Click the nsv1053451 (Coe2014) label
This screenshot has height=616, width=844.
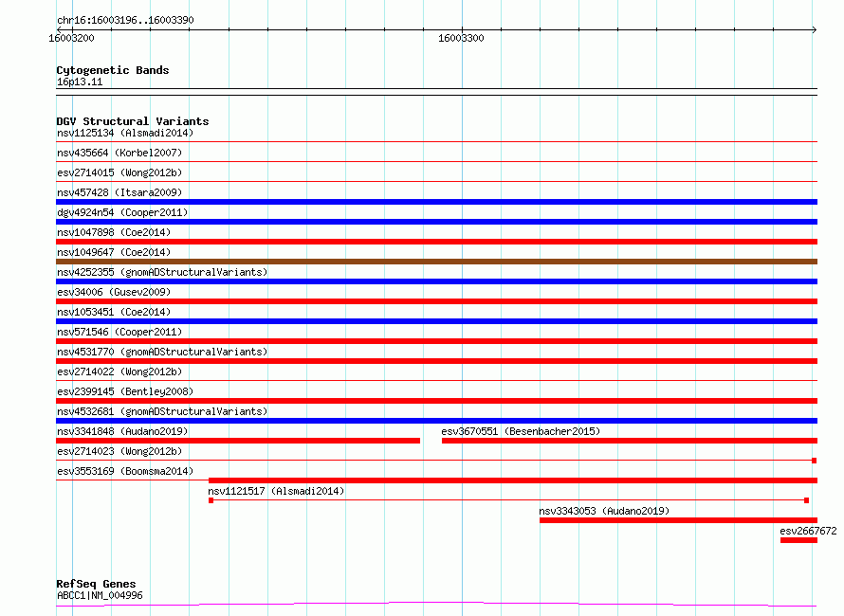pos(114,312)
